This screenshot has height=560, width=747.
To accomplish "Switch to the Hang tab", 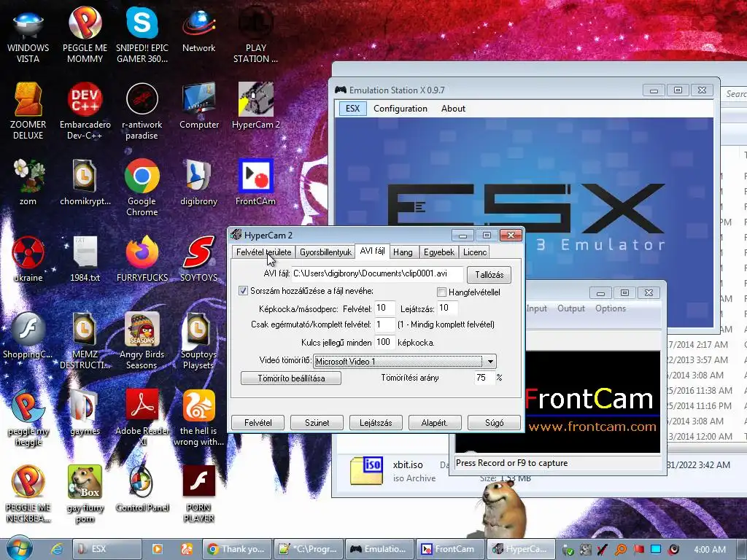I will point(403,252).
